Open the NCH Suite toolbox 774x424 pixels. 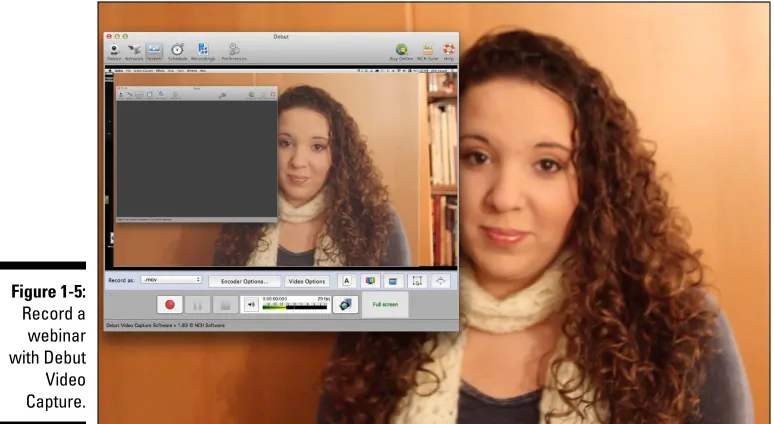427,52
